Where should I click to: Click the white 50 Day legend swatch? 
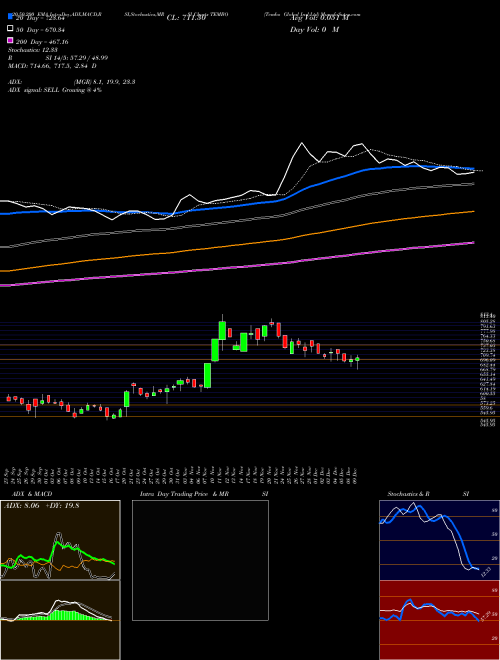(x=10, y=29)
